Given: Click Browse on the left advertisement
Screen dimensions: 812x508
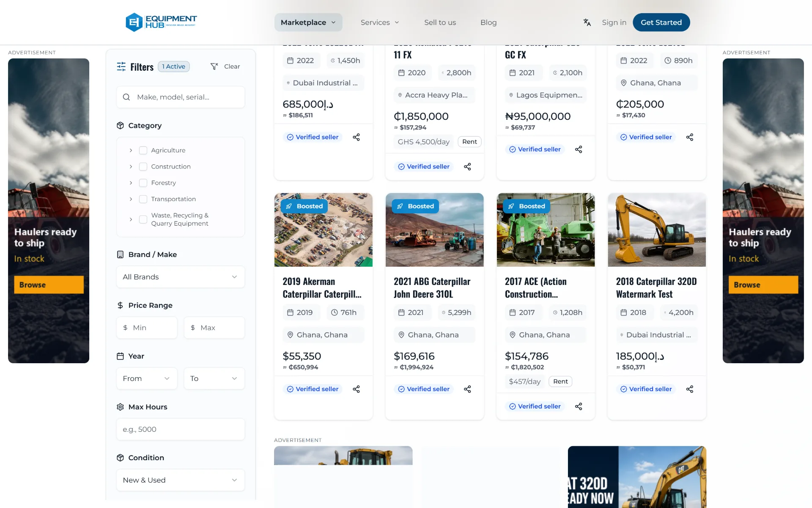Looking at the screenshot, I should click(x=49, y=285).
